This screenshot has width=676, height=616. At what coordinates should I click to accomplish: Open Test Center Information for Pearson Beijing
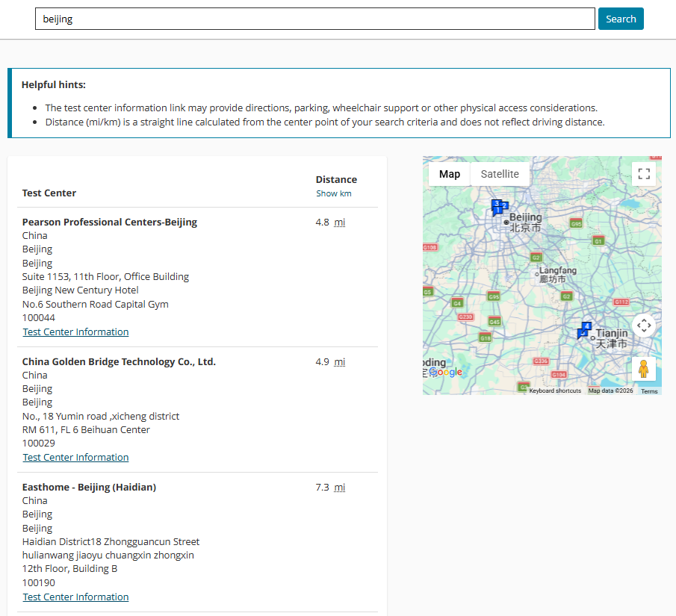point(75,332)
